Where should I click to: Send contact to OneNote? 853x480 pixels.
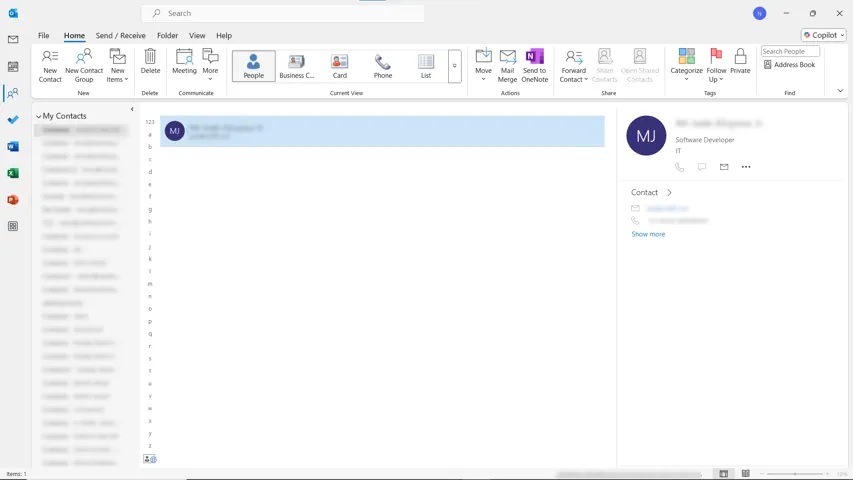tap(535, 66)
